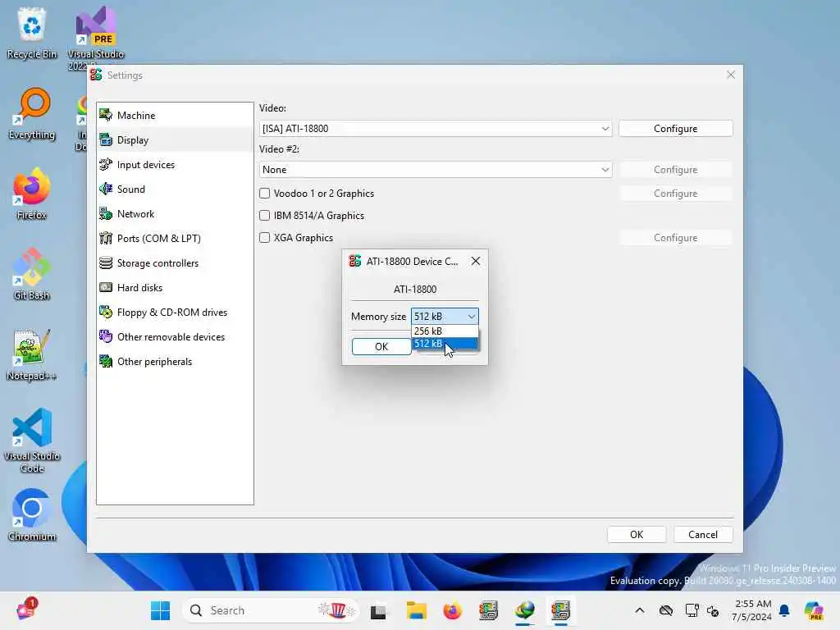Click the taskbar notification bell icon
840x630 pixels.
tap(784, 610)
